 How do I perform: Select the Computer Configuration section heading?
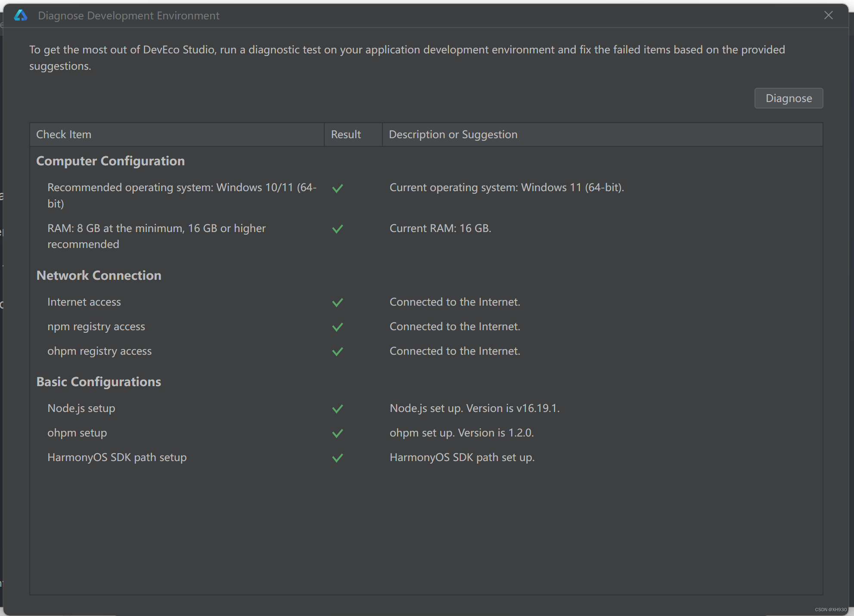point(111,161)
